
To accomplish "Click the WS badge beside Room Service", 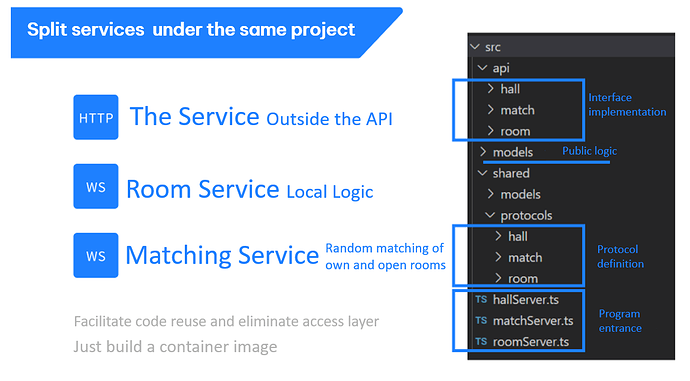I will 96,187.
